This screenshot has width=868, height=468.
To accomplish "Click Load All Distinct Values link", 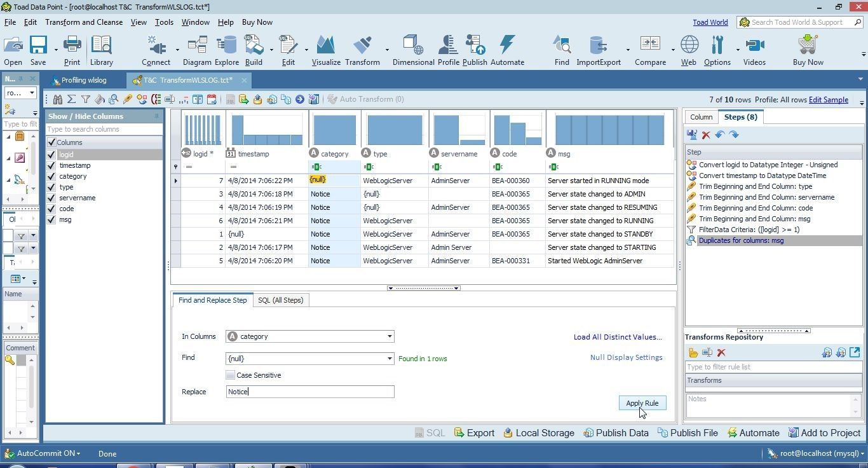I will (618, 337).
